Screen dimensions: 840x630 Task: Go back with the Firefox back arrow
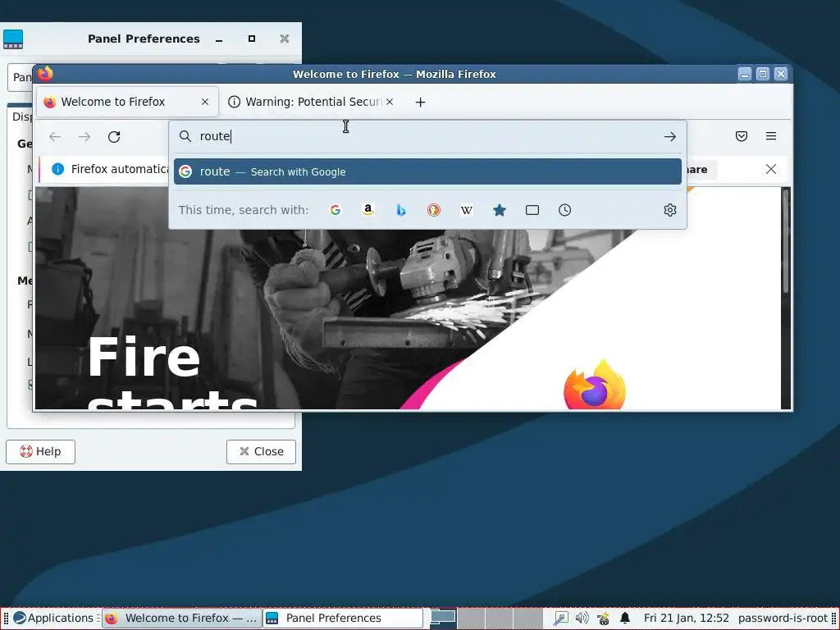click(x=55, y=137)
